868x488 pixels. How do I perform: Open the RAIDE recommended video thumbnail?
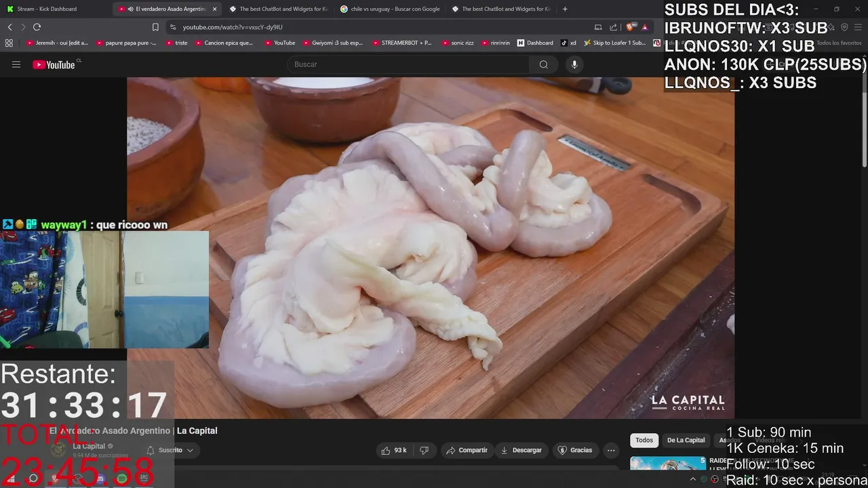tap(667, 464)
